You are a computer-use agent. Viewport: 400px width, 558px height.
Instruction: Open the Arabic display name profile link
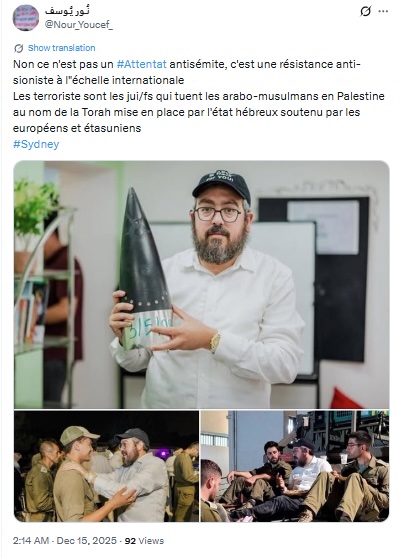[x=67, y=11]
